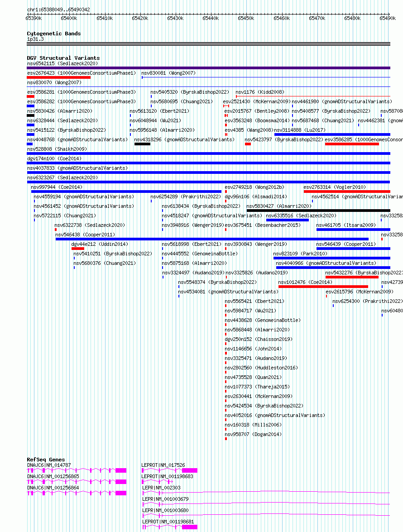Open dgv96n106 (Alsmadi2014) entry

pyautogui.click(x=256, y=197)
